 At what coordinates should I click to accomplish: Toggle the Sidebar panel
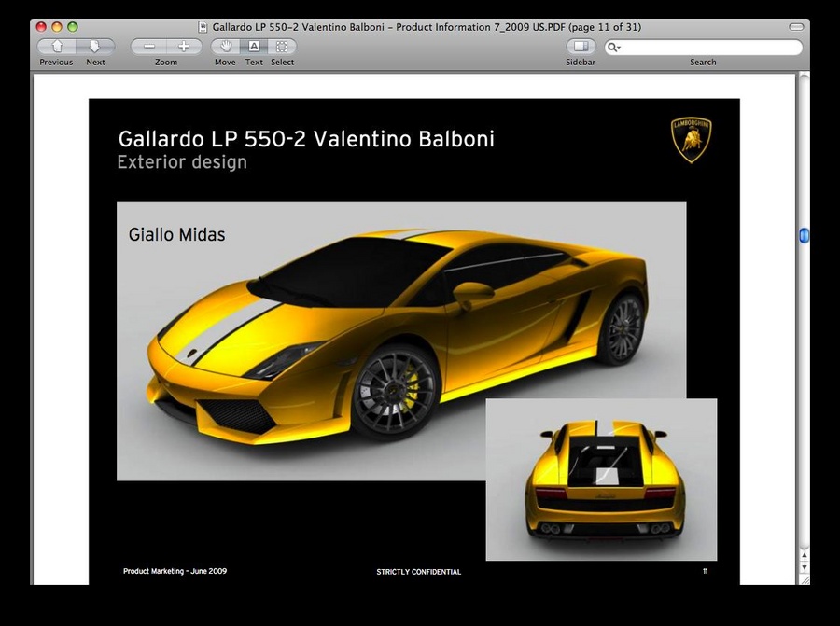click(x=581, y=47)
